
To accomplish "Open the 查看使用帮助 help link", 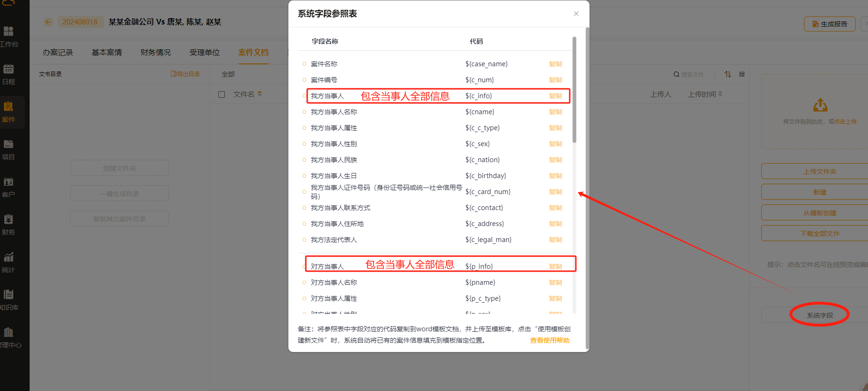I will click(549, 340).
